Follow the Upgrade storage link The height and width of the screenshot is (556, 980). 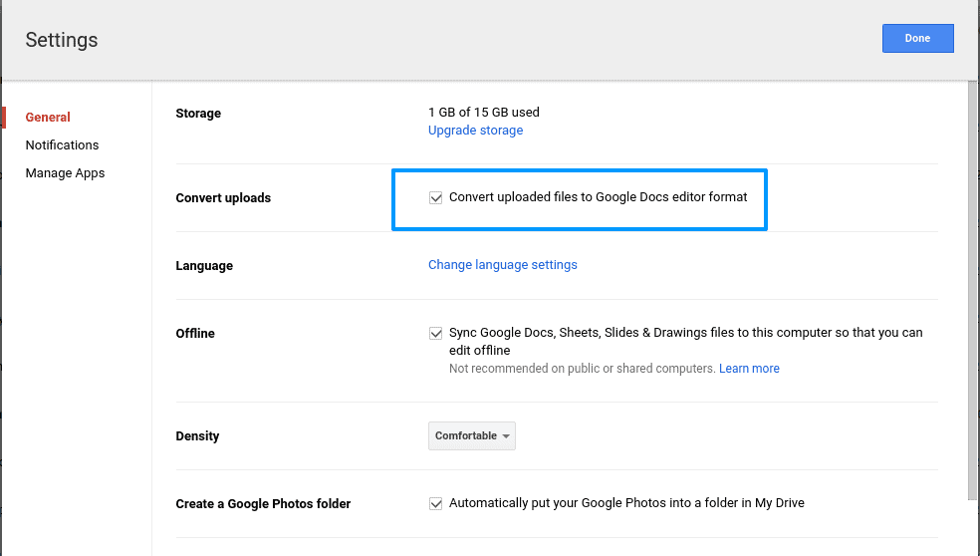coord(475,131)
